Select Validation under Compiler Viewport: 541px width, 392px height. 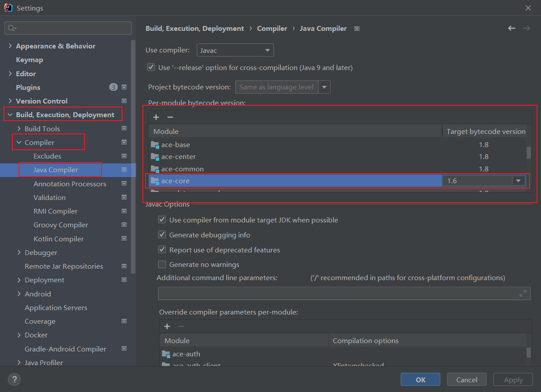point(49,197)
